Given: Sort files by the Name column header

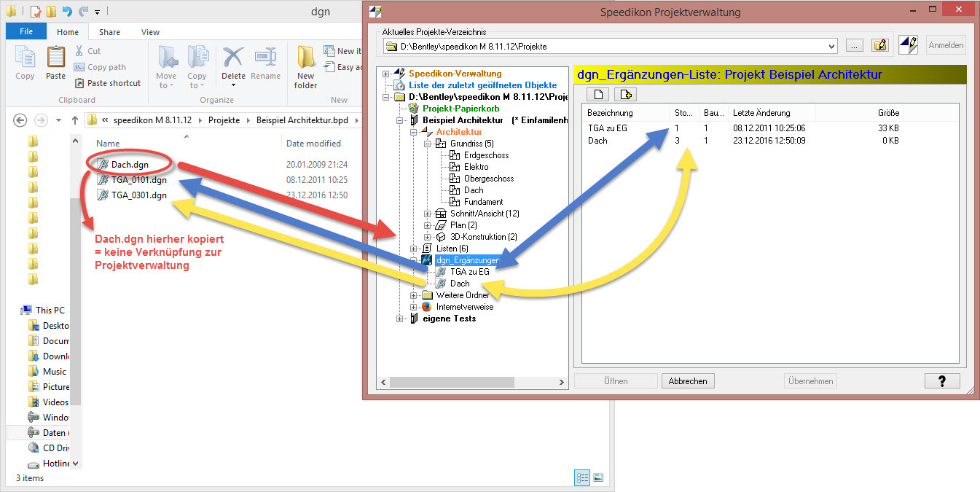Looking at the screenshot, I should 108,144.
